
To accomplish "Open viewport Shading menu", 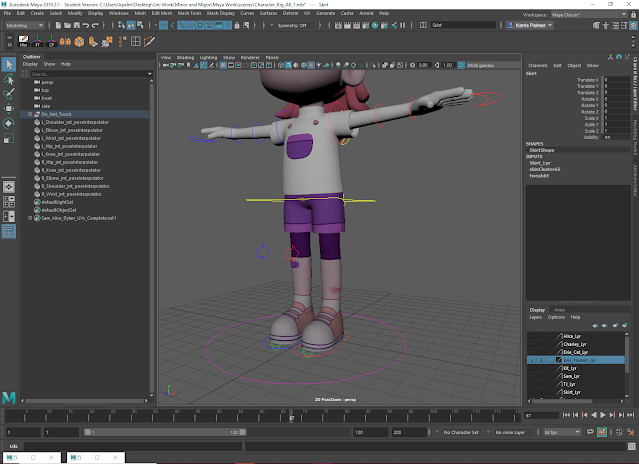I will click(x=185, y=57).
